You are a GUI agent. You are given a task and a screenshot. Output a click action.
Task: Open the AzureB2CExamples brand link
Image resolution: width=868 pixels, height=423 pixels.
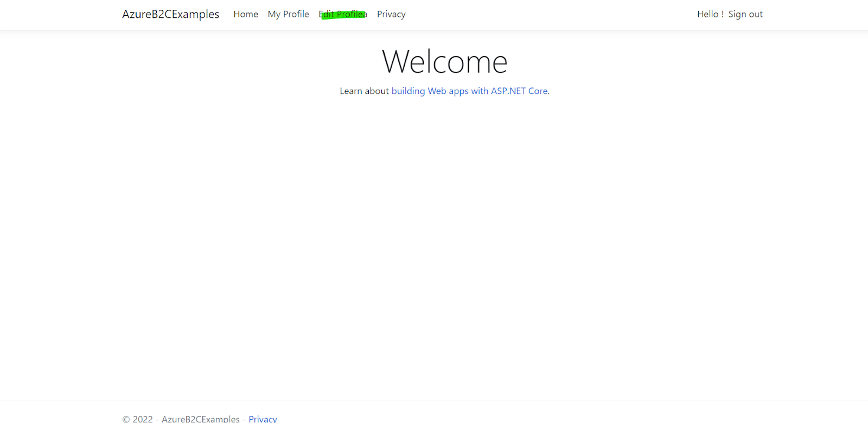[170, 14]
